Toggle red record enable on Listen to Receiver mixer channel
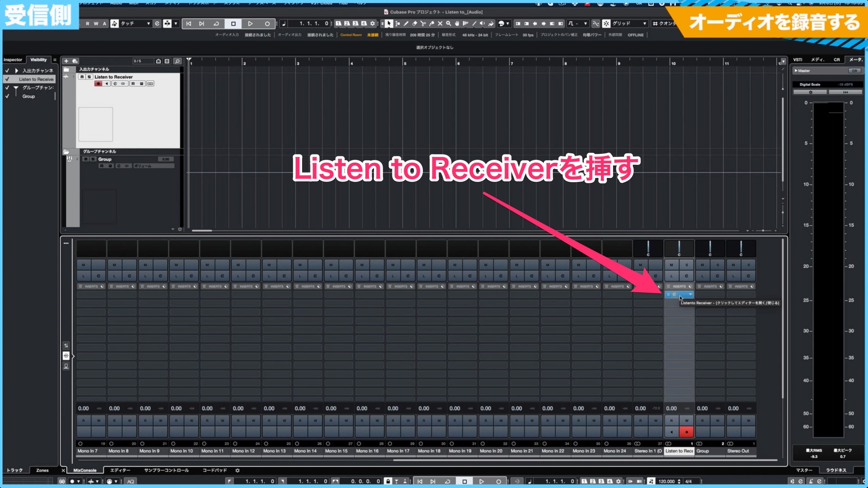 (x=686, y=432)
